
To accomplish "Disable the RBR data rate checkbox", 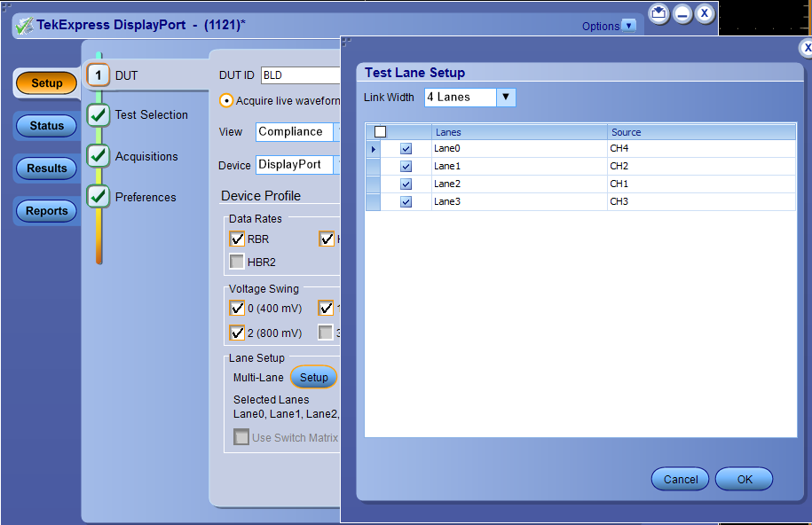I will [x=237, y=239].
